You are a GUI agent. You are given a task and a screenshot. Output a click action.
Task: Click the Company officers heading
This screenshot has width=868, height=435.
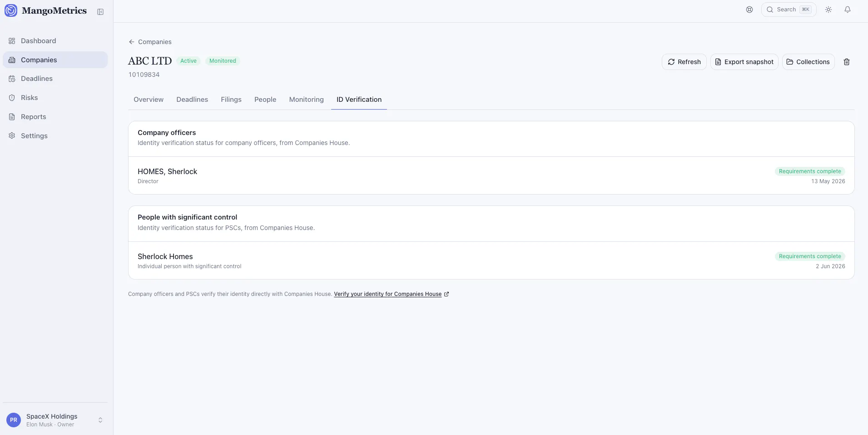pos(167,133)
